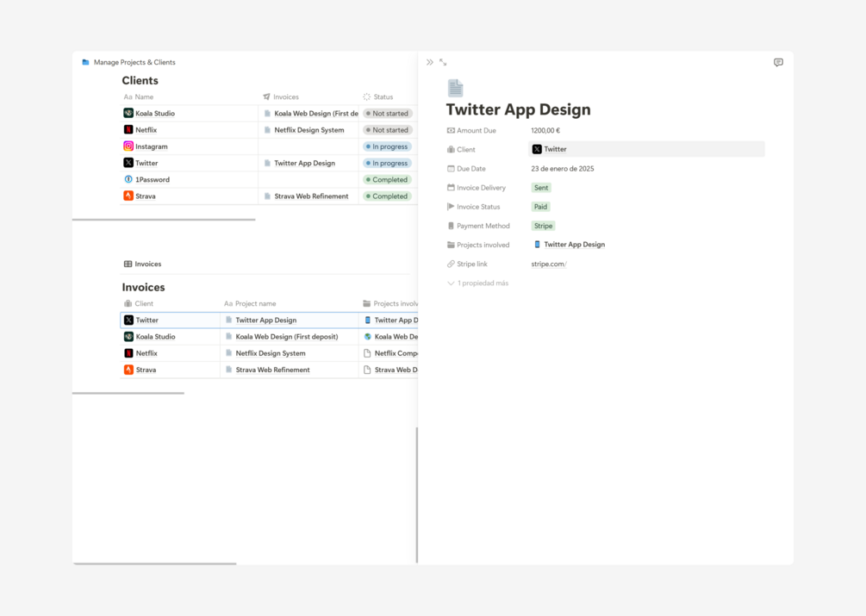866x616 pixels.
Task: Select the Invoices view tab
Action: (142, 264)
